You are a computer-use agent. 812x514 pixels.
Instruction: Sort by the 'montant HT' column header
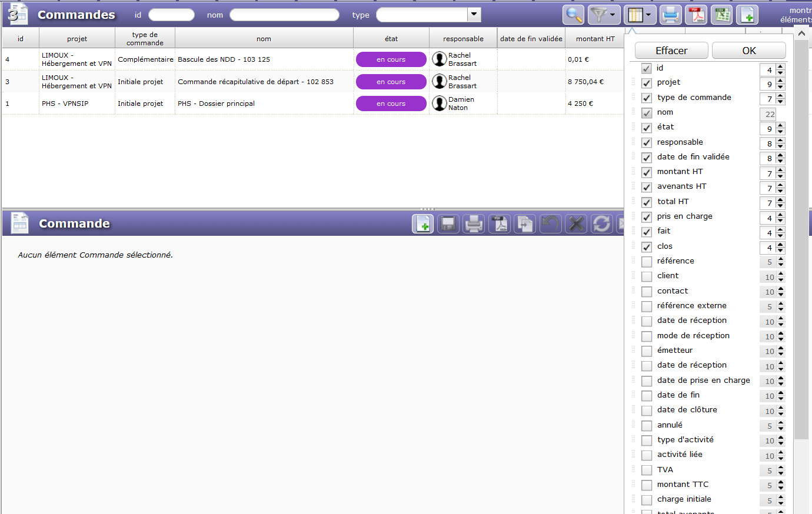click(595, 39)
